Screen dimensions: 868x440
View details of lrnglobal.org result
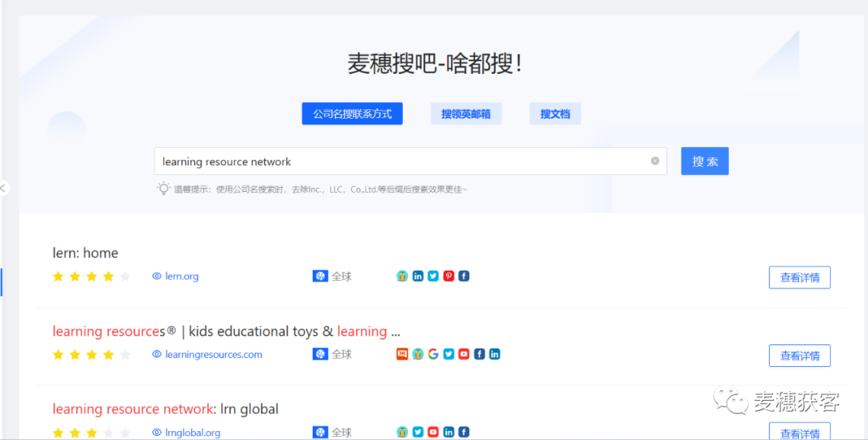(x=800, y=431)
